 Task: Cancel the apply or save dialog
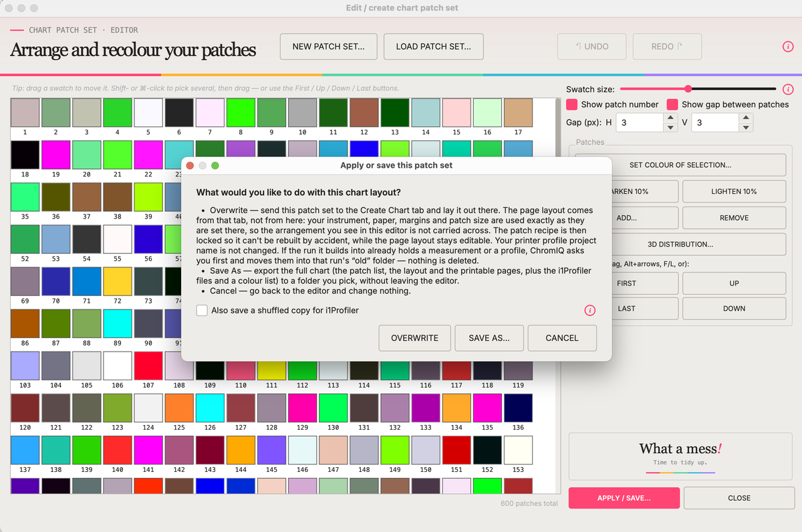pos(562,338)
